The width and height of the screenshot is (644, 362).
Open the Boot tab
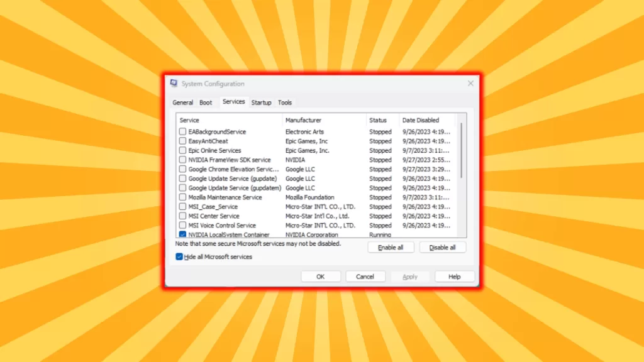(x=206, y=102)
